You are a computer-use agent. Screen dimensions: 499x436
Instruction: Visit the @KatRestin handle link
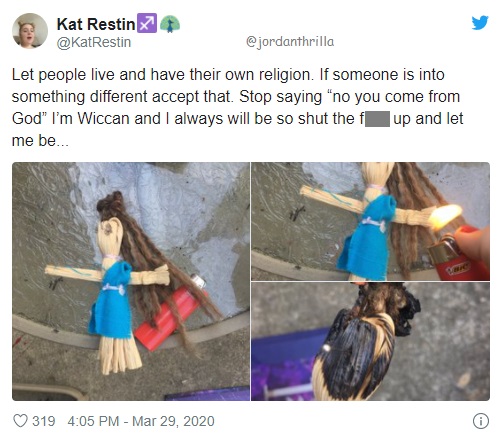coord(94,42)
